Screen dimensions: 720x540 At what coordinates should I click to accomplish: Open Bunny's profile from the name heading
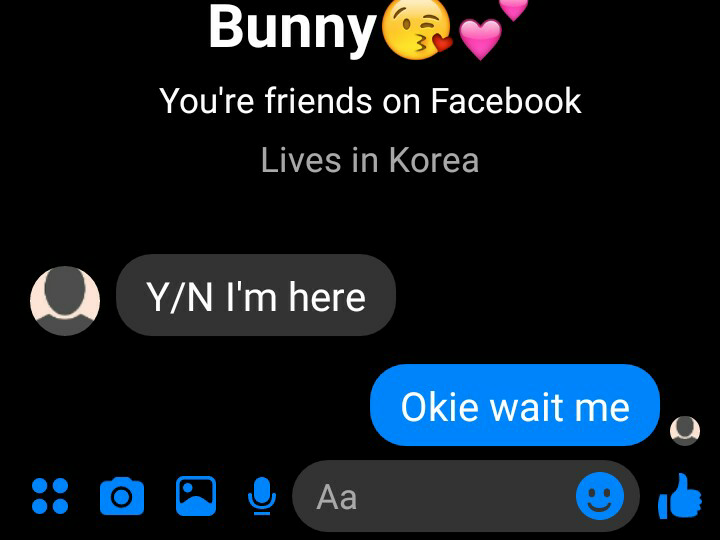click(292, 28)
